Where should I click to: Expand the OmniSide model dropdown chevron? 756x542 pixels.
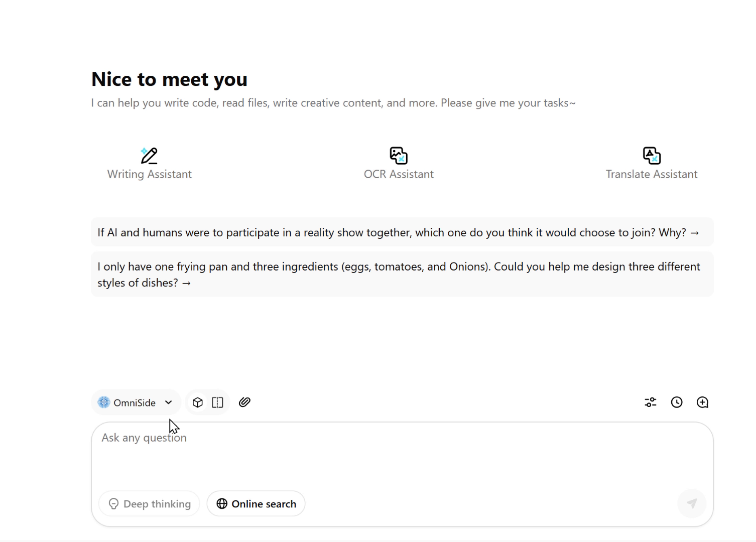click(169, 402)
